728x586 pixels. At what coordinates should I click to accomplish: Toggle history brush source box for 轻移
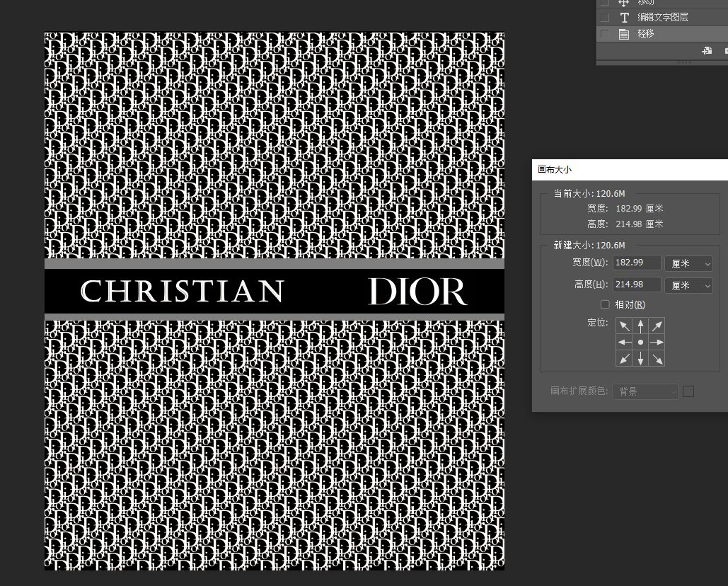point(604,34)
